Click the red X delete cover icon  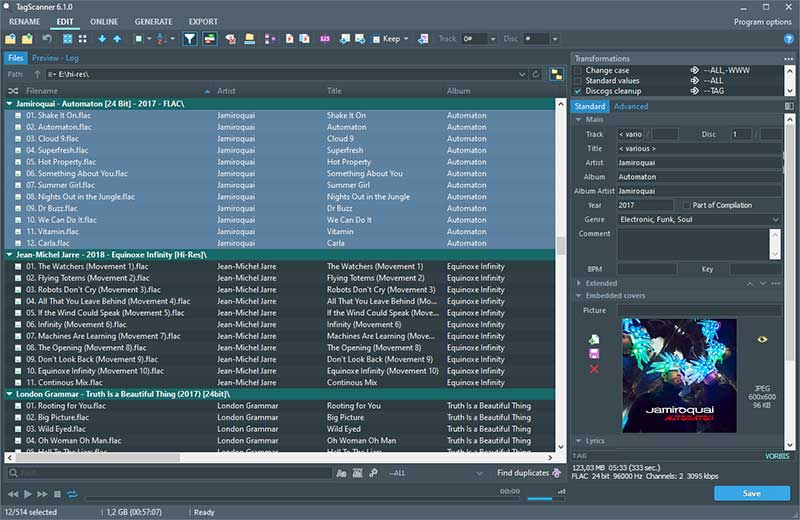[594, 369]
